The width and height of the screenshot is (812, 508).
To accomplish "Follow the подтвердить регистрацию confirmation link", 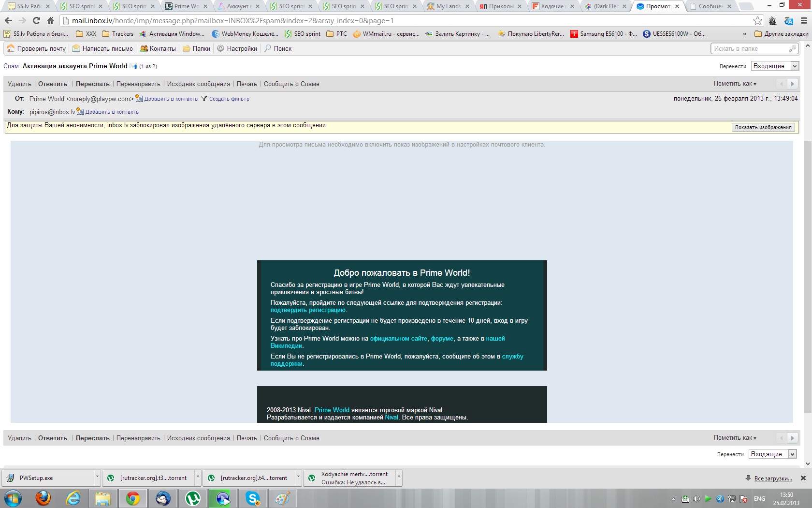I will 308,310.
